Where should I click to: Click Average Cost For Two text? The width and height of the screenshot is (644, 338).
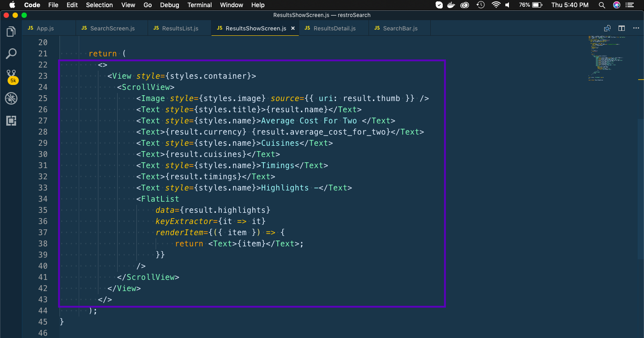tap(309, 121)
